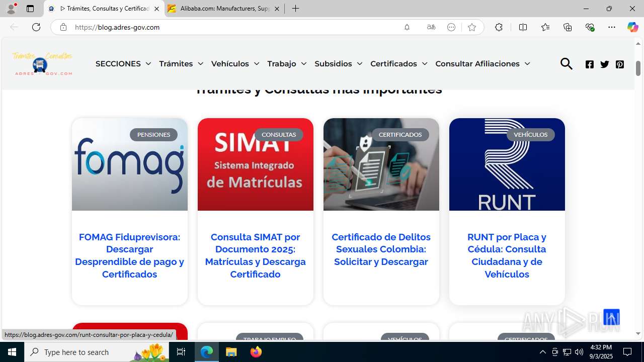Viewport: 644px width, 362px height.
Task: Click the taskbar search box
Action: [97, 352]
